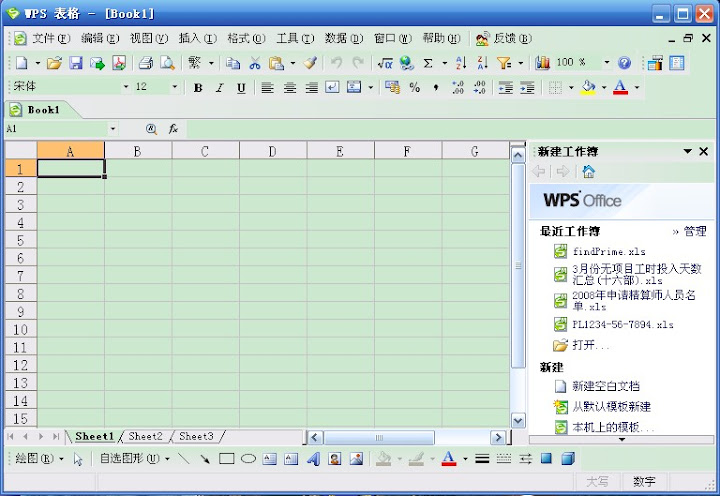Open recent file findPrime.xls

click(x=609, y=252)
